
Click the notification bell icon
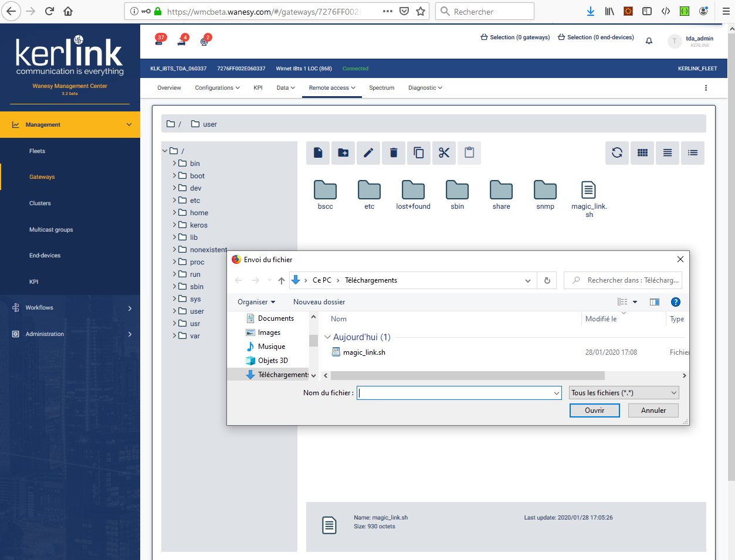(x=649, y=41)
